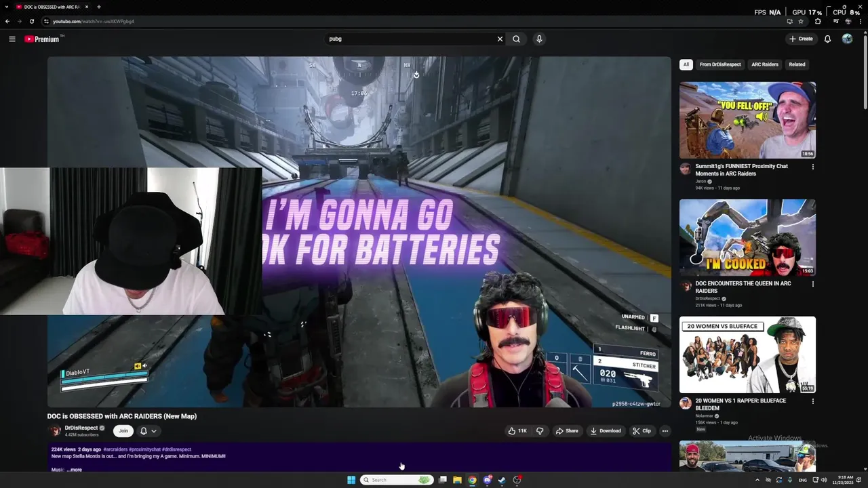This screenshot has width=868, height=488.
Task: Open Task View in taskbar
Action: pyautogui.click(x=442, y=480)
